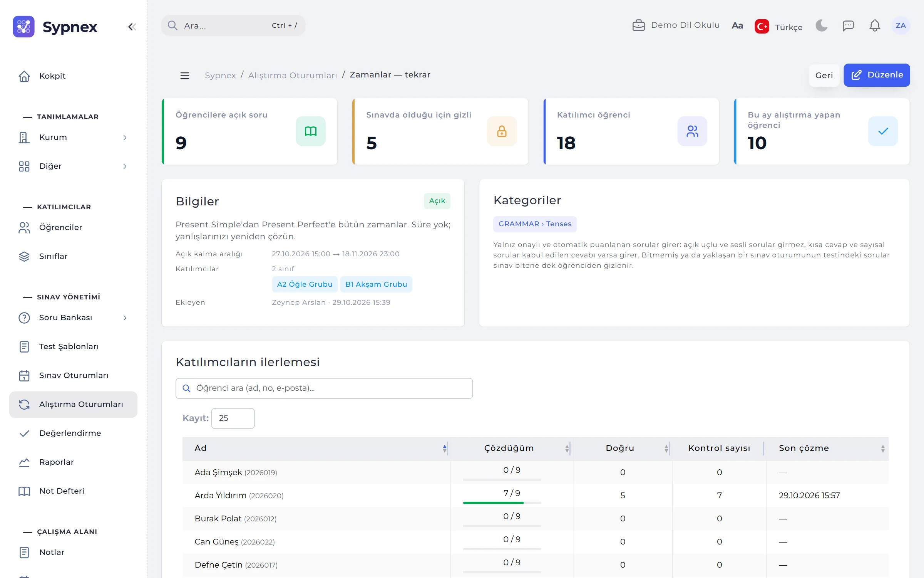Click the Geri button
The width and height of the screenshot is (924, 578).
tap(824, 75)
